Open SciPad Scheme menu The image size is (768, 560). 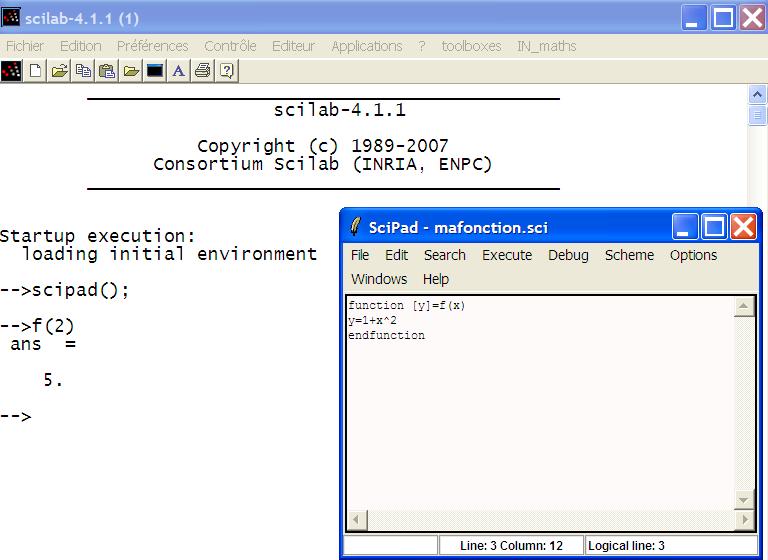[629, 255]
